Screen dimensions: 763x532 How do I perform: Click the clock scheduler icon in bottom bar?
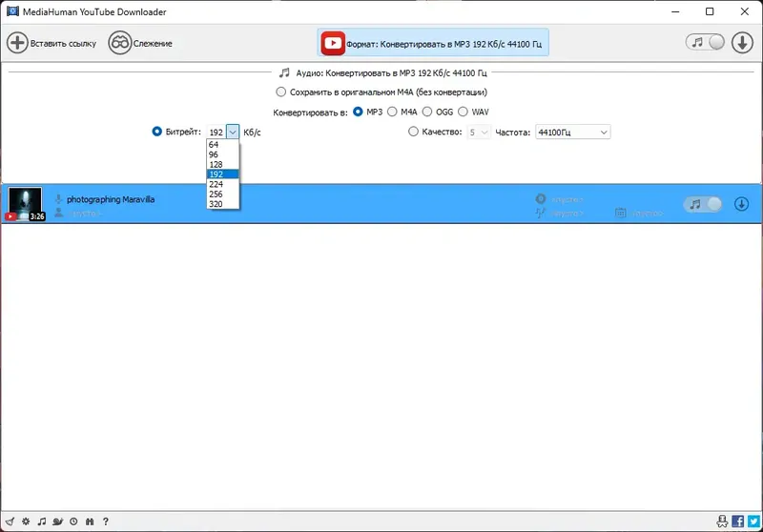click(73, 522)
